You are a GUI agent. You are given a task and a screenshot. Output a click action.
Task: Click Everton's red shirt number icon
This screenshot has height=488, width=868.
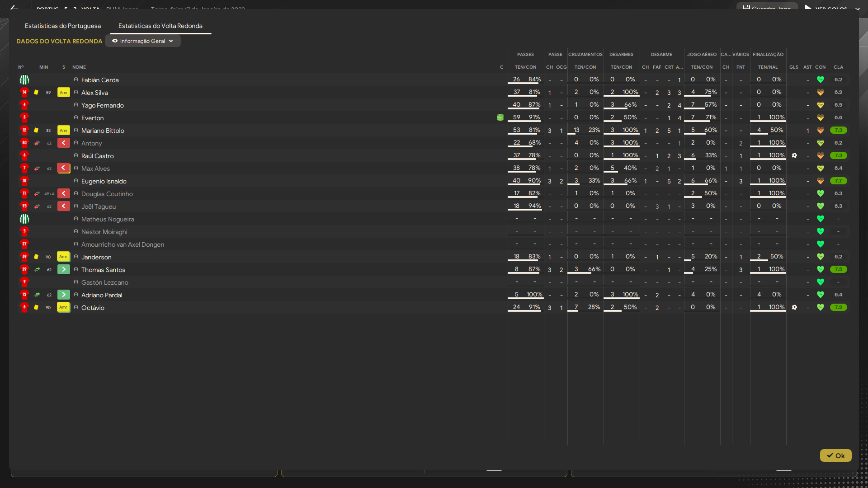point(24,117)
